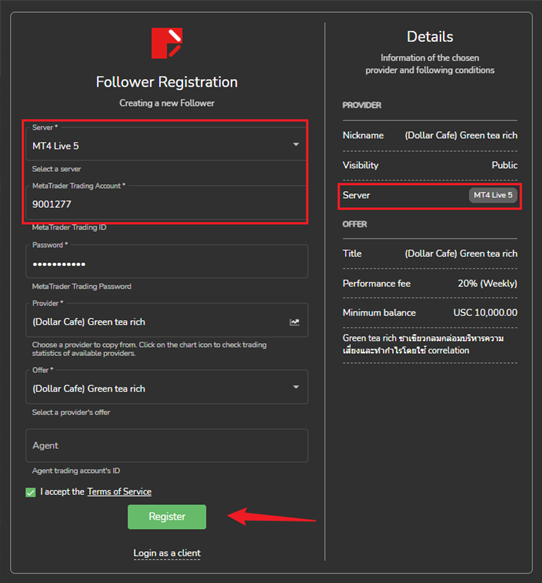Click the Nickname value in provider details
Screen dimensions: 542x583
(x=461, y=135)
